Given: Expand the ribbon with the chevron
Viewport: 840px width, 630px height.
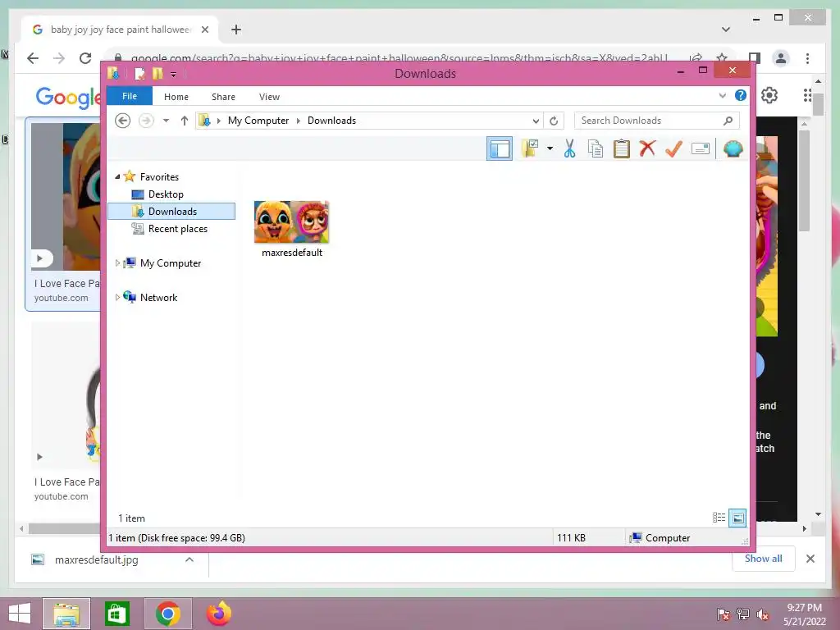Looking at the screenshot, I should [722, 96].
